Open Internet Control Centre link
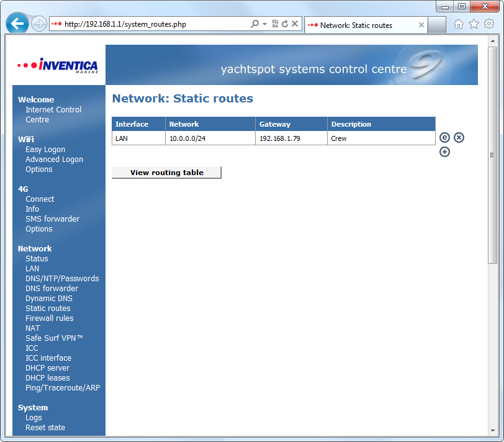The image size is (504, 442). pos(53,114)
